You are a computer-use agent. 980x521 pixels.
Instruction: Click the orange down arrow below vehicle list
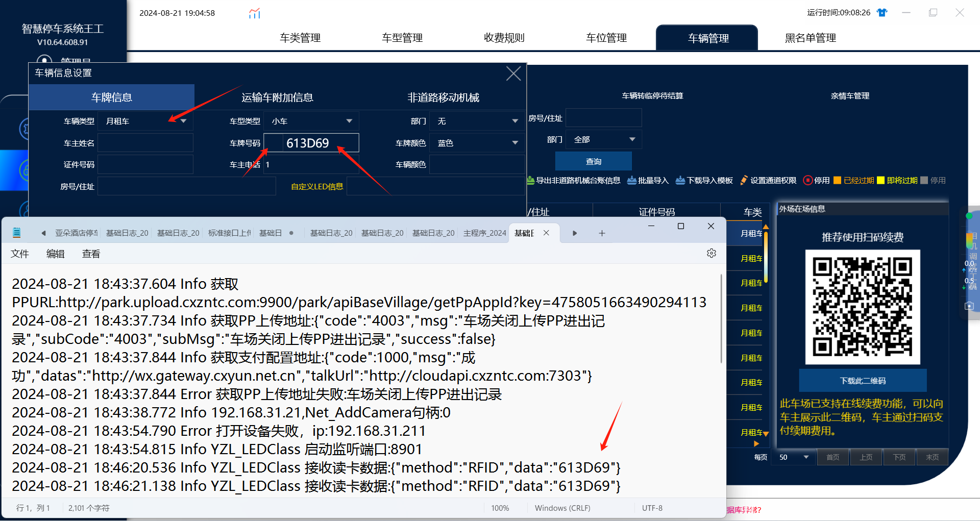[x=766, y=434]
